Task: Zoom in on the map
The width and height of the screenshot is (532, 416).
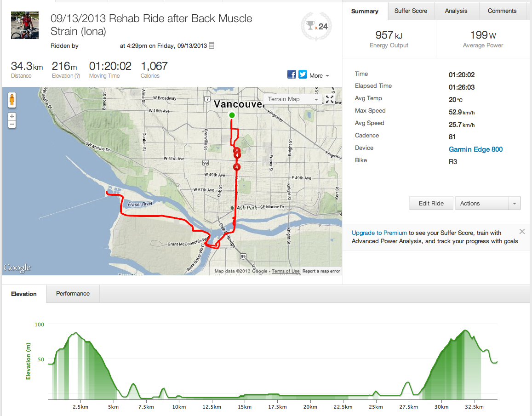Action: click(x=12, y=116)
